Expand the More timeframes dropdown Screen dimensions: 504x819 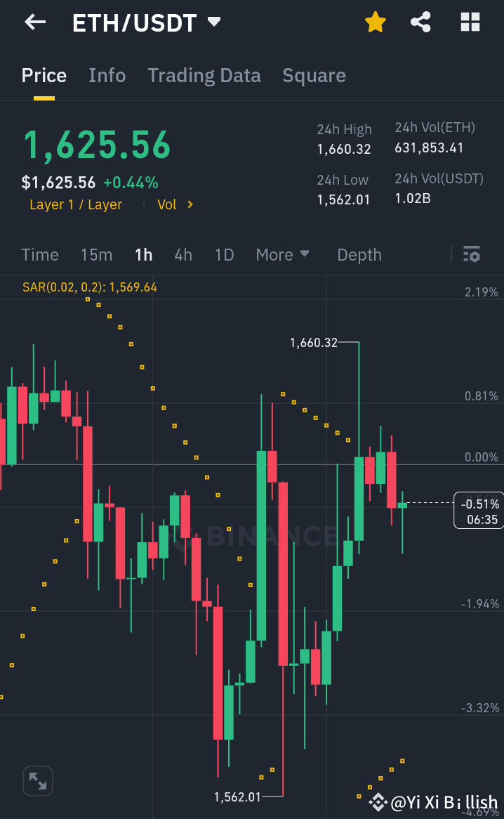tap(282, 255)
